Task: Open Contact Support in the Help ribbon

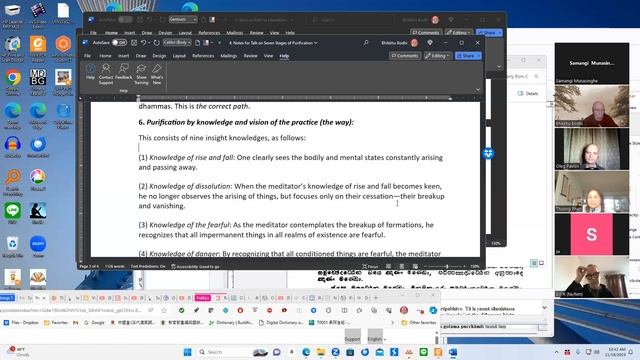Action: coord(106,74)
